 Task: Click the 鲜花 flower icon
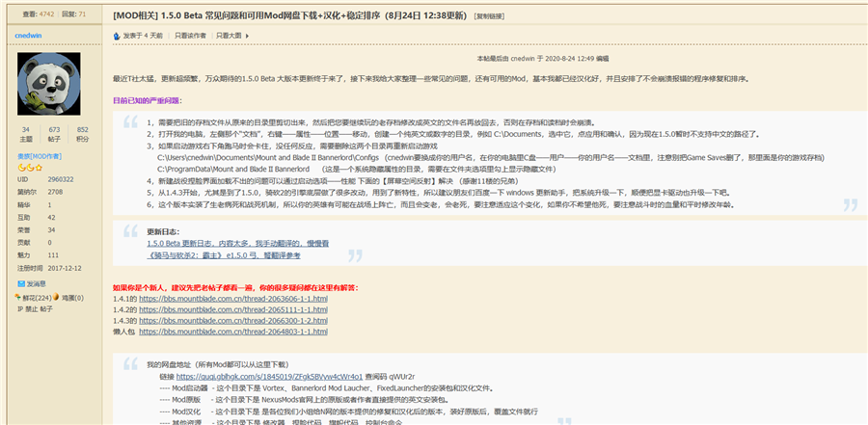(19, 297)
